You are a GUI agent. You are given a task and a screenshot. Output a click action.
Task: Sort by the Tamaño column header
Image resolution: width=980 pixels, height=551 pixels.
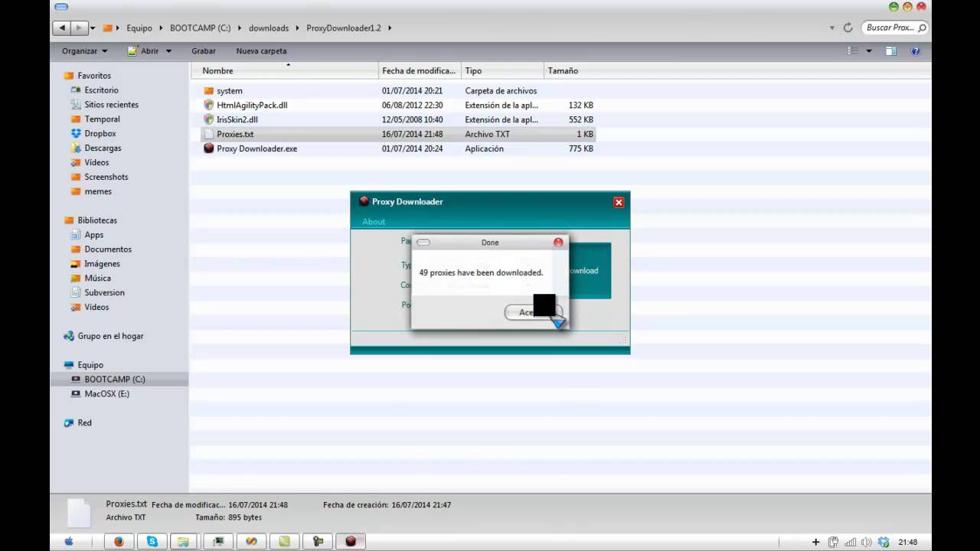(570, 70)
